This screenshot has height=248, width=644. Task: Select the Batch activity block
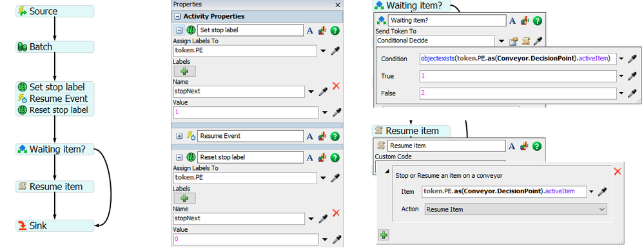55,47
